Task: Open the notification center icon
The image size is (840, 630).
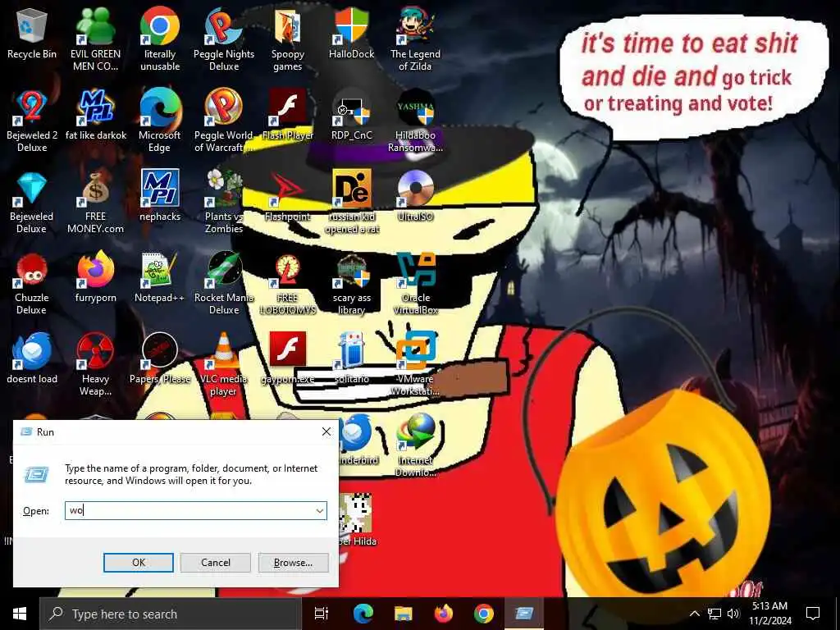Action: coord(813,614)
